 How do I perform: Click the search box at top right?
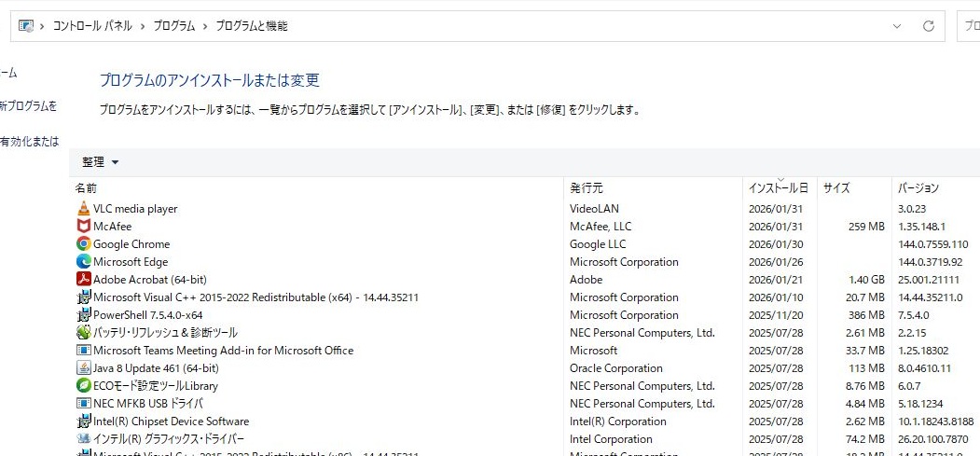pyautogui.click(x=968, y=26)
